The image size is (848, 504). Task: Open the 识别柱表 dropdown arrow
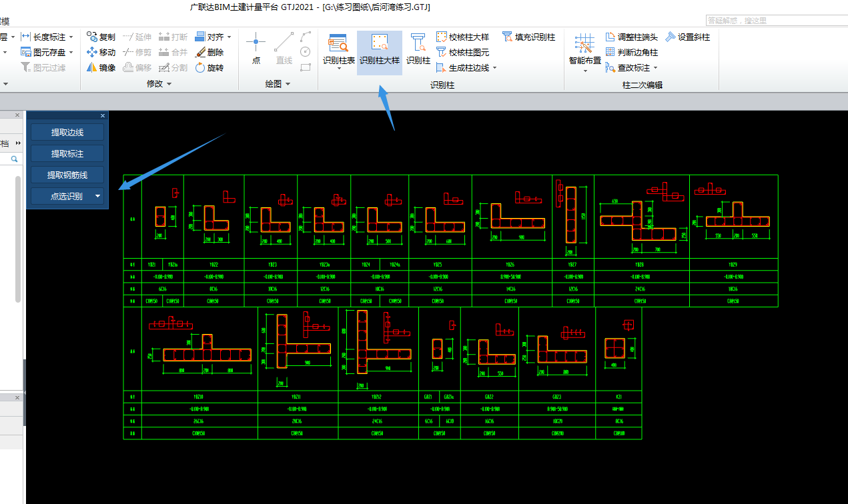pos(339,69)
